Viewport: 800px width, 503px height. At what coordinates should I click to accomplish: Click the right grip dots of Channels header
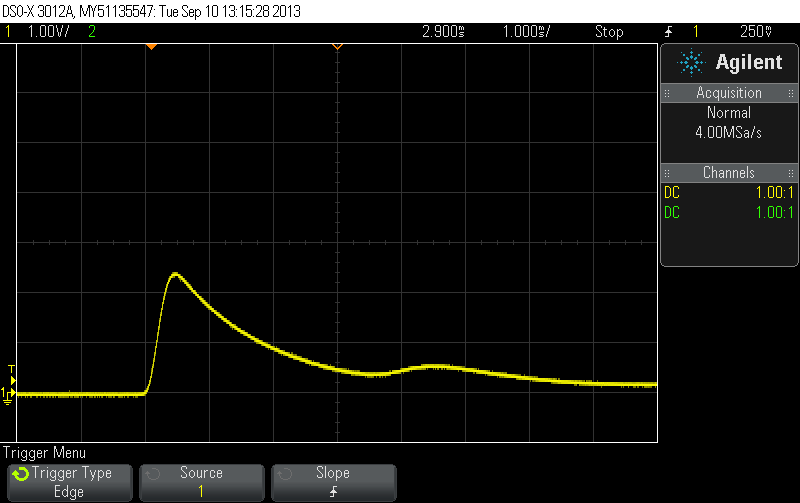pyautogui.click(x=791, y=173)
